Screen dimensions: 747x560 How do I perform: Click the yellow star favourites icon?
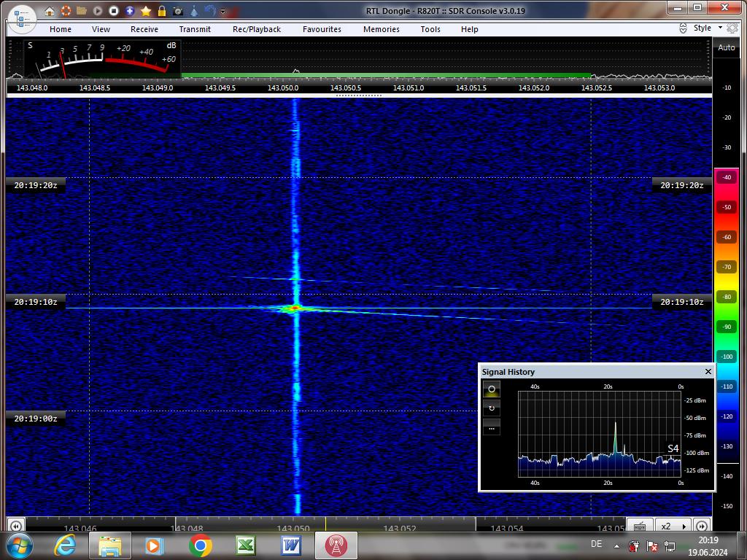coord(146,10)
